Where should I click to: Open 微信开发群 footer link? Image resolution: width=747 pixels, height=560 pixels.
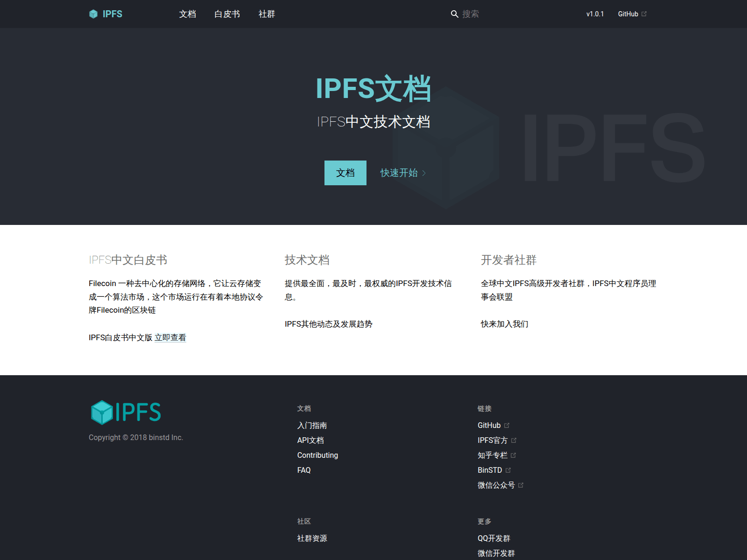point(496,553)
